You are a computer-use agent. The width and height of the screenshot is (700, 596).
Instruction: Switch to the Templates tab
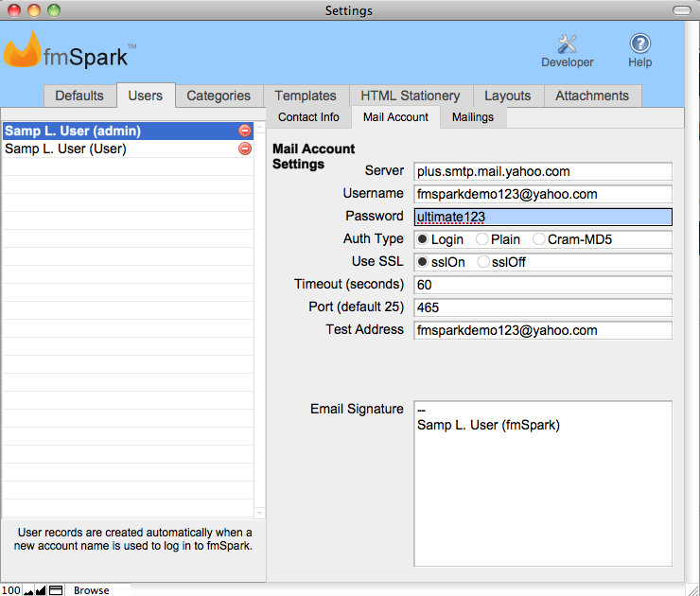tap(306, 96)
